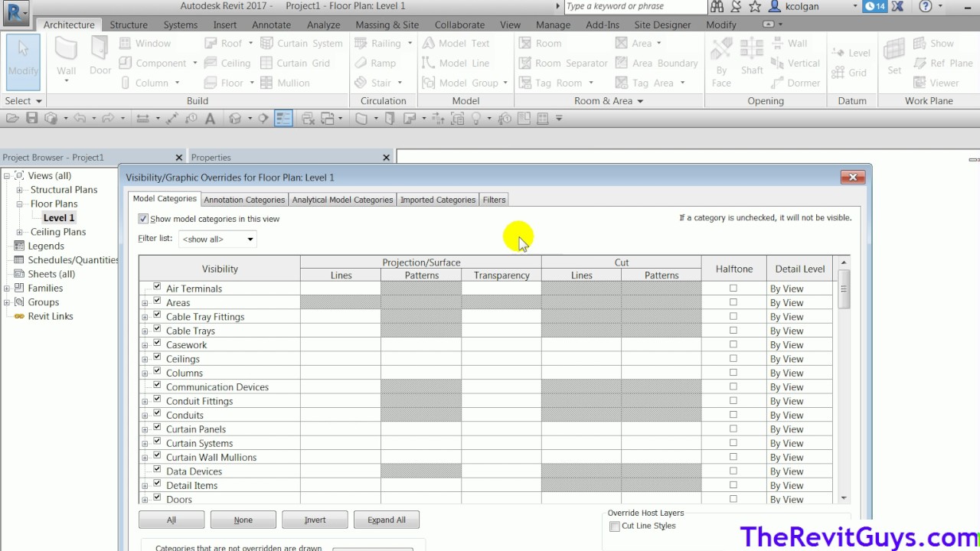Click the Mullion tool in Build panel
Screen dimensions: 980x551
pos(285,83)
